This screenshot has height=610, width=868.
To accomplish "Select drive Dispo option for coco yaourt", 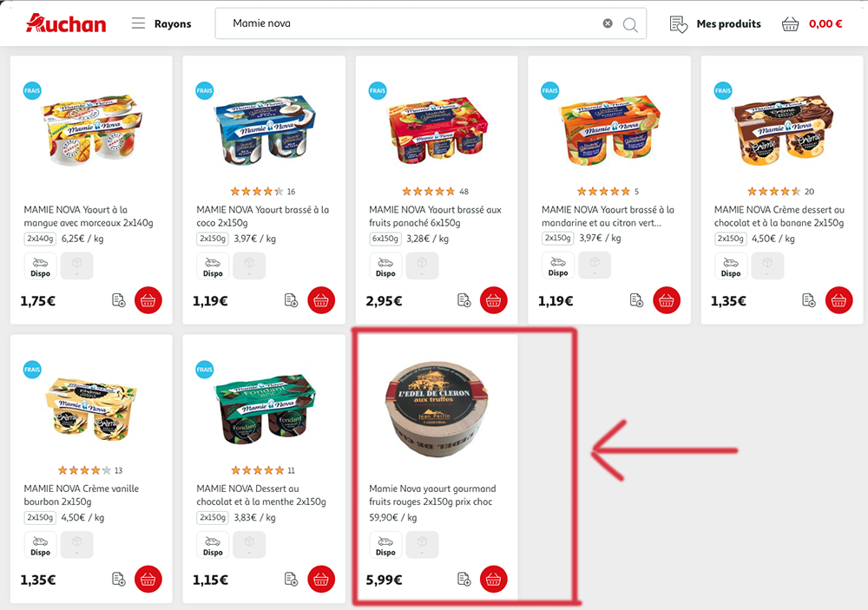I will pos(214,266).
